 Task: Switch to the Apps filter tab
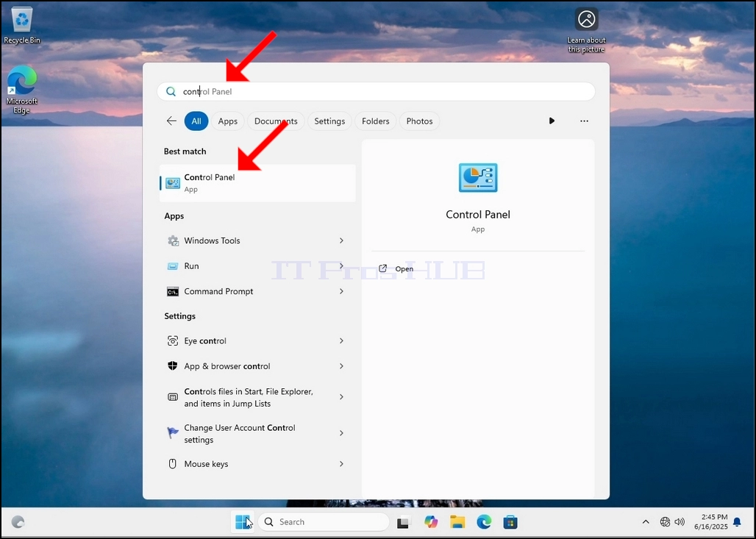(227, 121)
